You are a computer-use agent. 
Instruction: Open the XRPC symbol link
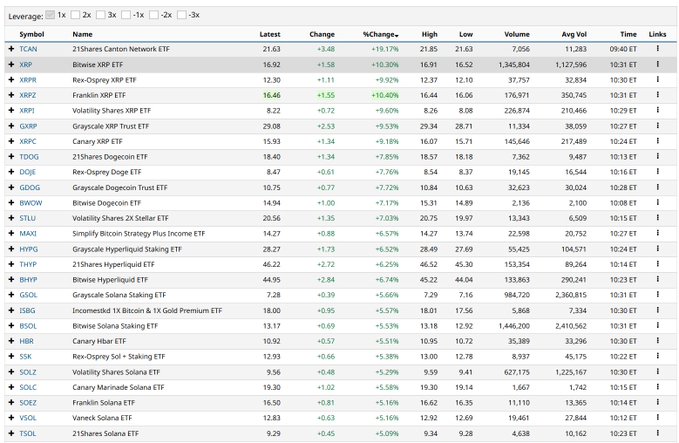click(28, 141)
